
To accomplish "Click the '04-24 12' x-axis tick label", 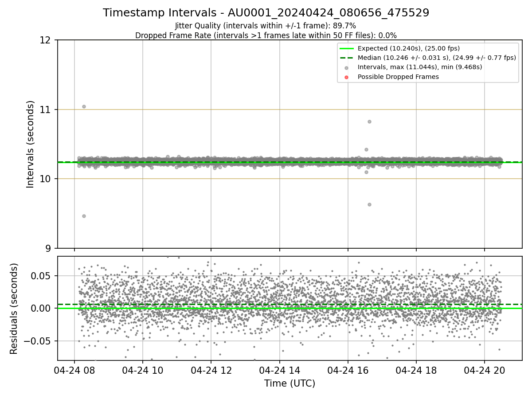I will tap(211, 370).
